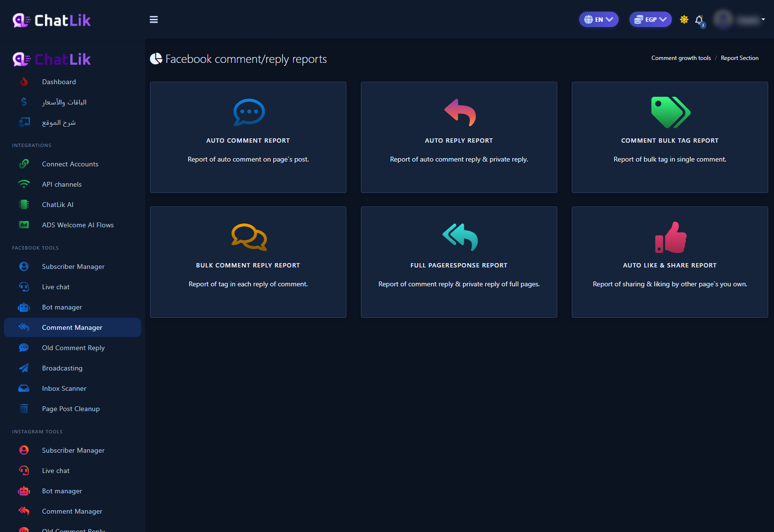Open Page Post Cleanup

(73, 409)
